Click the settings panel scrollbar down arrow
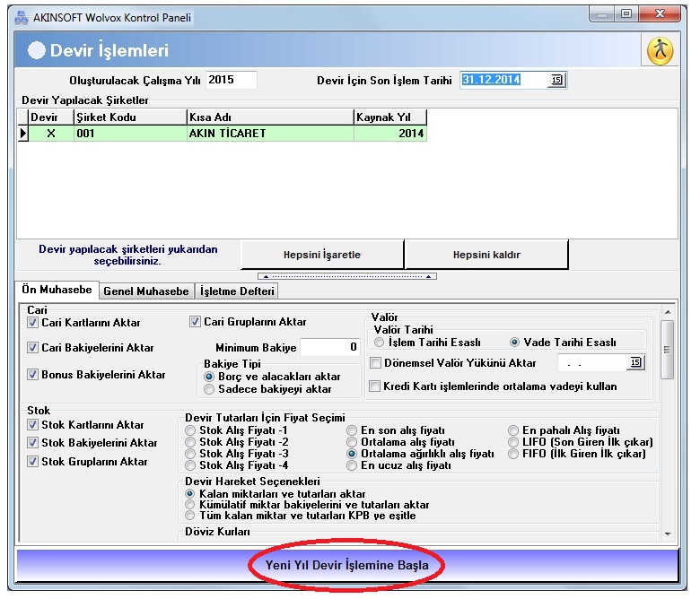 (668, 534)
